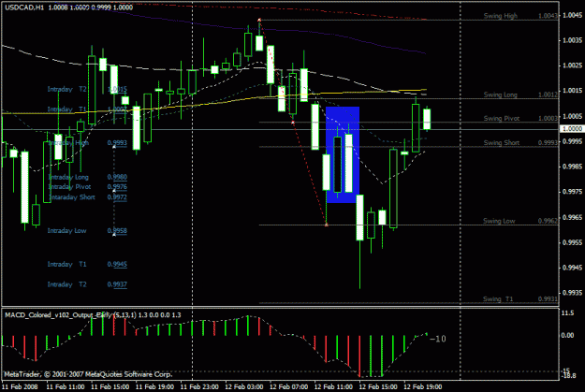Click the -18.8 MACD scale label

[569, 376]
